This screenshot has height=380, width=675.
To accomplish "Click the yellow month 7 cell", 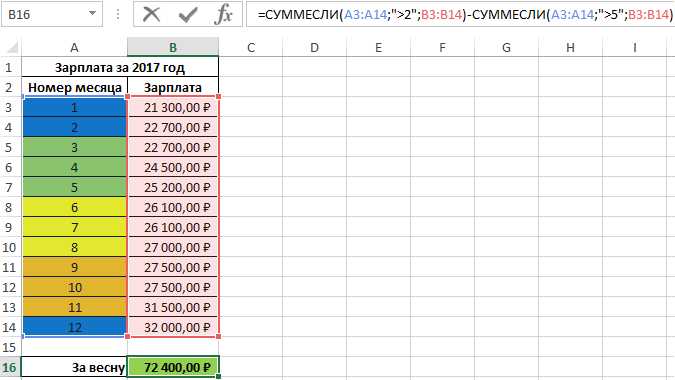I will point(74,227).
